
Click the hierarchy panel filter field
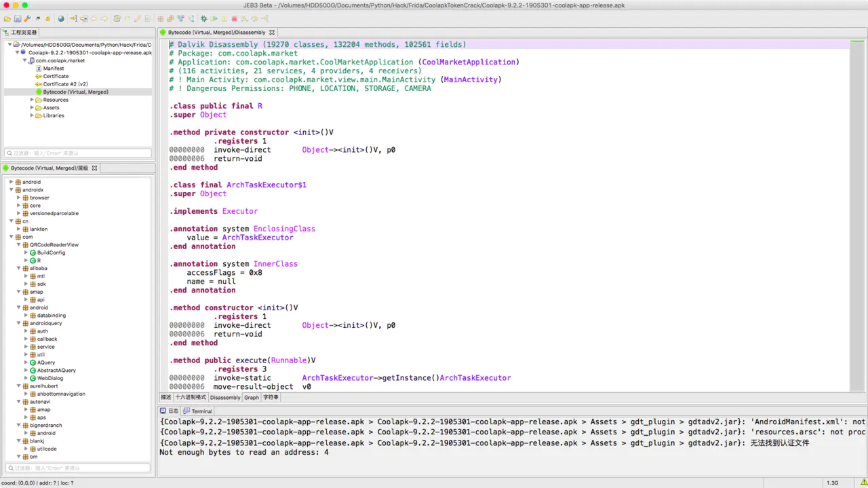tap(78, 468)
